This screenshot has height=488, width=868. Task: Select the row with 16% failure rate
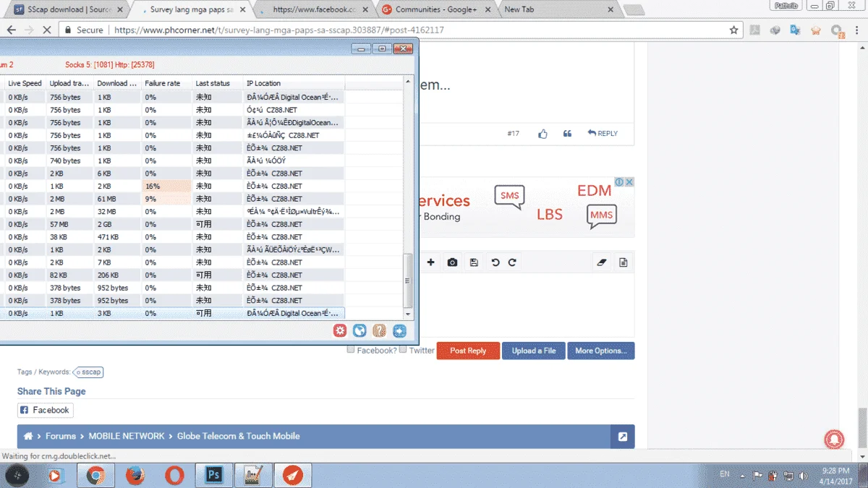172,186
